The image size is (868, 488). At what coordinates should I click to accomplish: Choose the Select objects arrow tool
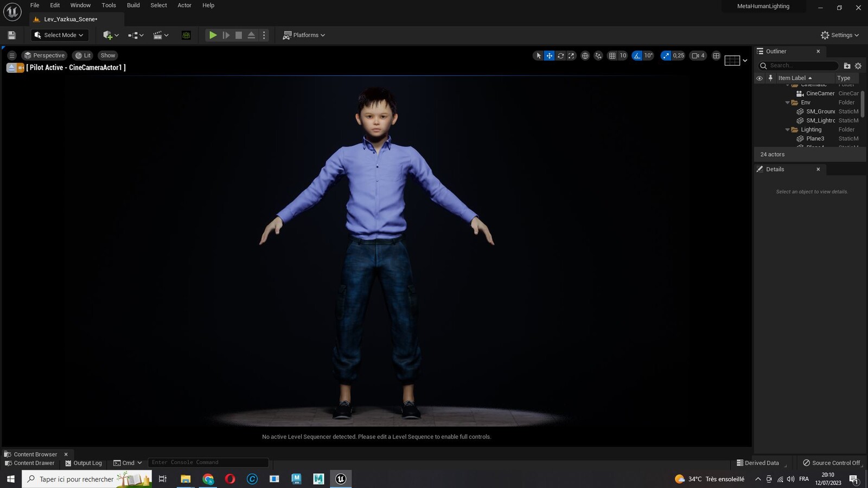(x=538, y=55)
